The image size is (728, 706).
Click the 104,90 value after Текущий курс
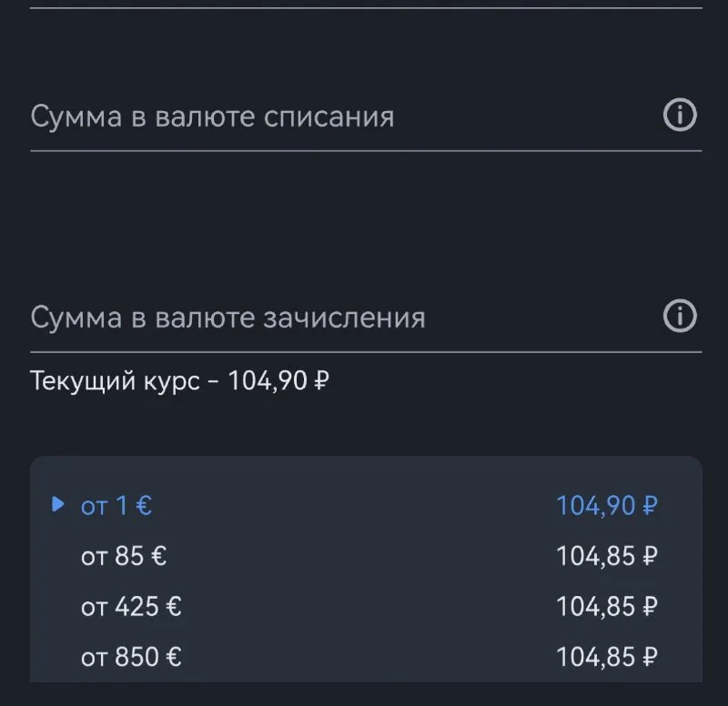click(267, 381)
